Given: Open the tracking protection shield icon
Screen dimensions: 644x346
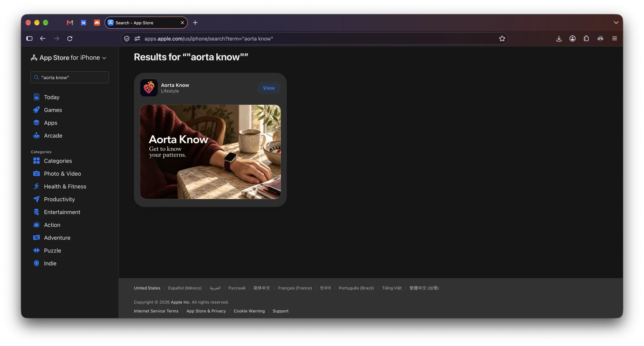Looking at the screenshot, I should click(127, 38).
